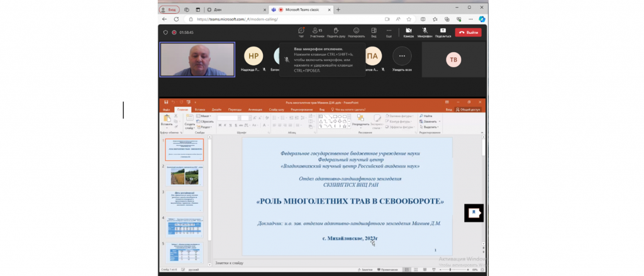
Task: Save the presentation in PowerPoint
Action: coord(166,102)
